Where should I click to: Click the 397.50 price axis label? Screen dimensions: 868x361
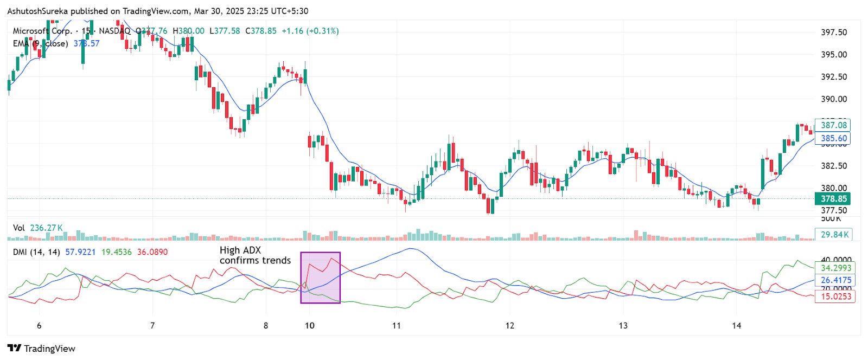[x=834, y=33]
